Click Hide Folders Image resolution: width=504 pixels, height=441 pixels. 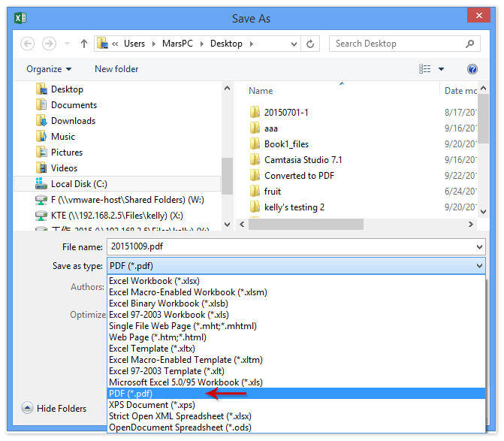53,408
